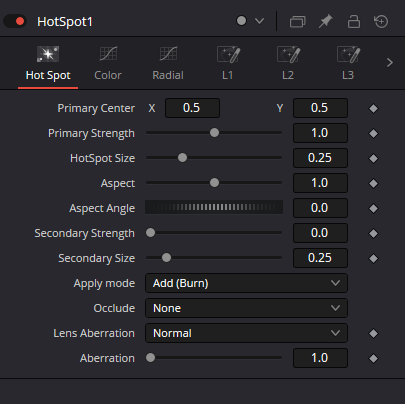Show more tabs with right chevron
Screen dimensions: 405x404
pos(390,63)
